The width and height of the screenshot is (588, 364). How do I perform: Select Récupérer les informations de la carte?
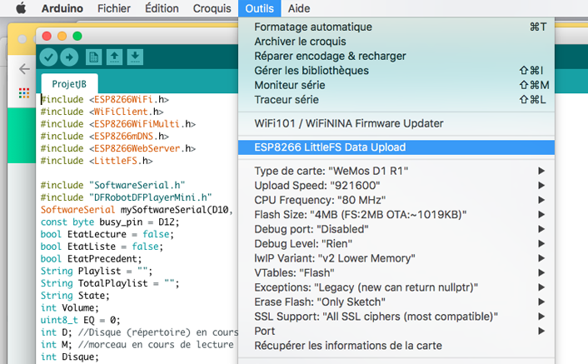click(396, 346)
